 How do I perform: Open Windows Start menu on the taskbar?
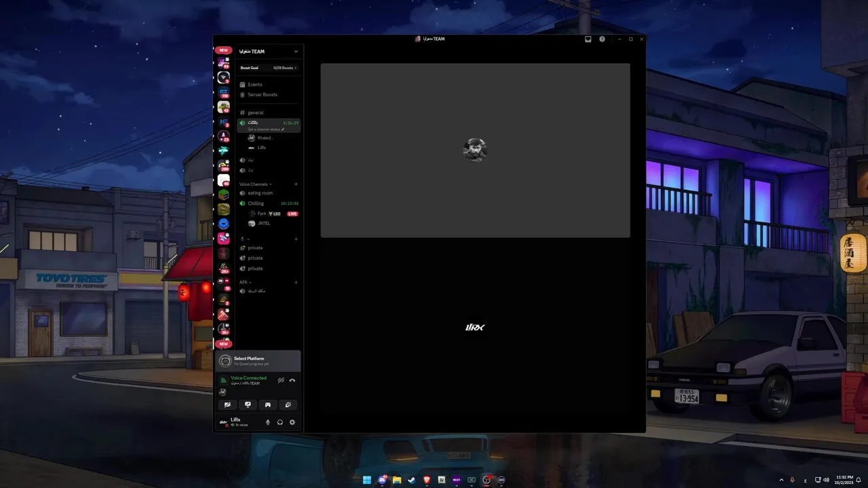[x=367, y=480]
